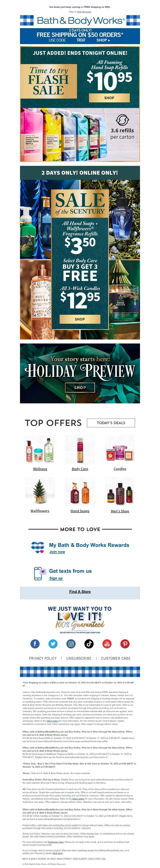Open the Instagram social icon
This screenshot has height=868, width=160.
(71, 644)
